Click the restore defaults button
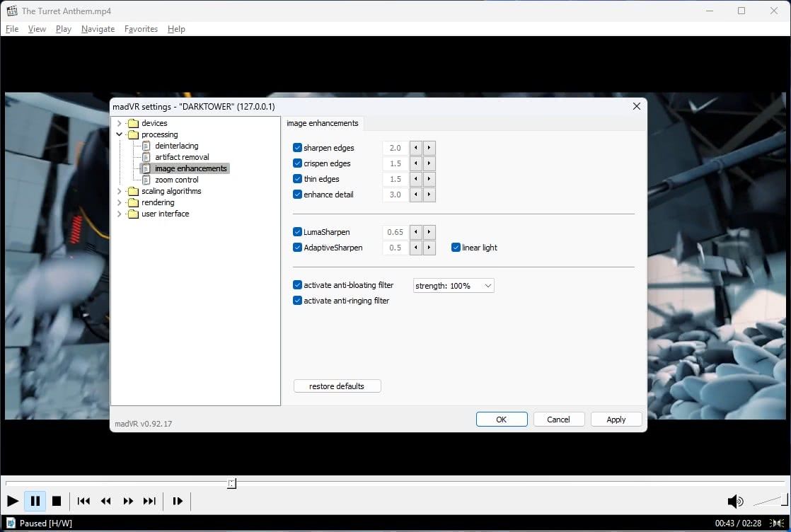The image size is (791, 532). pyautogui.click(x=337, y=386)
